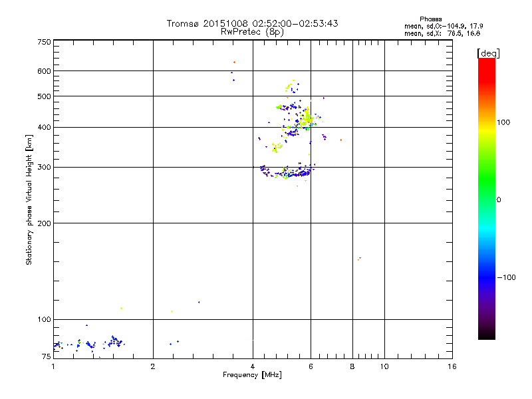Click the "Frequency [MHz]" axis label
This screenshot has height=399, width=532.
point(252,375)
